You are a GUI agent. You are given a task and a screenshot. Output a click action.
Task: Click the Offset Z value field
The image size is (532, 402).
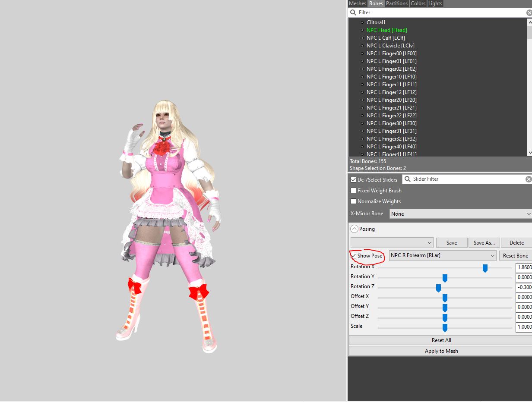coord(524,317)
